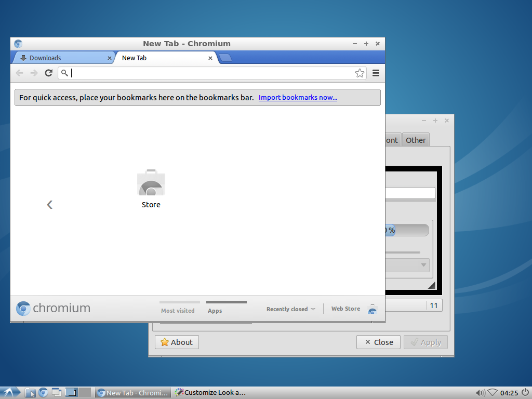Image resolution: width=532 pixels, height=399 pixels.
Task: Close the Downloads tab
Action: 109,58
